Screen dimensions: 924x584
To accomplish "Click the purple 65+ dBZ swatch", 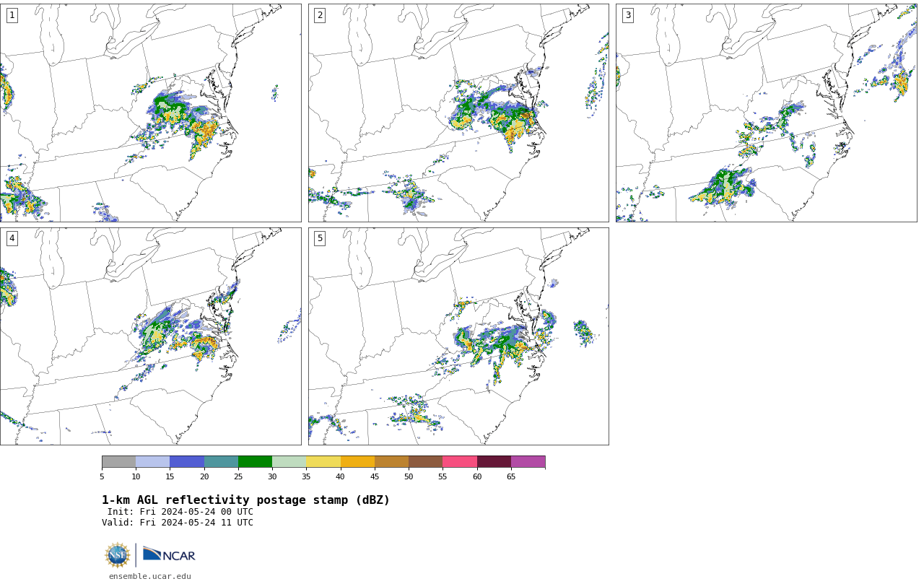I will [x=528, y=462].
